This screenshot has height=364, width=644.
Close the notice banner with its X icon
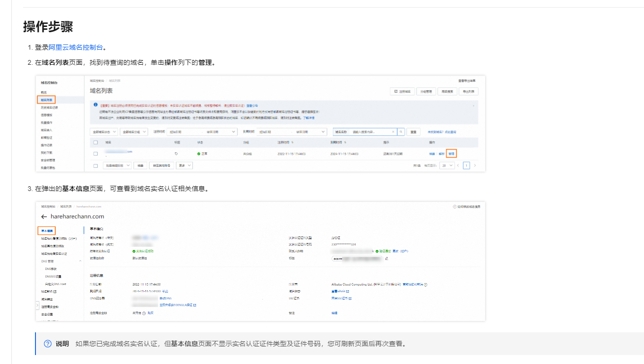tap(474, 105)
